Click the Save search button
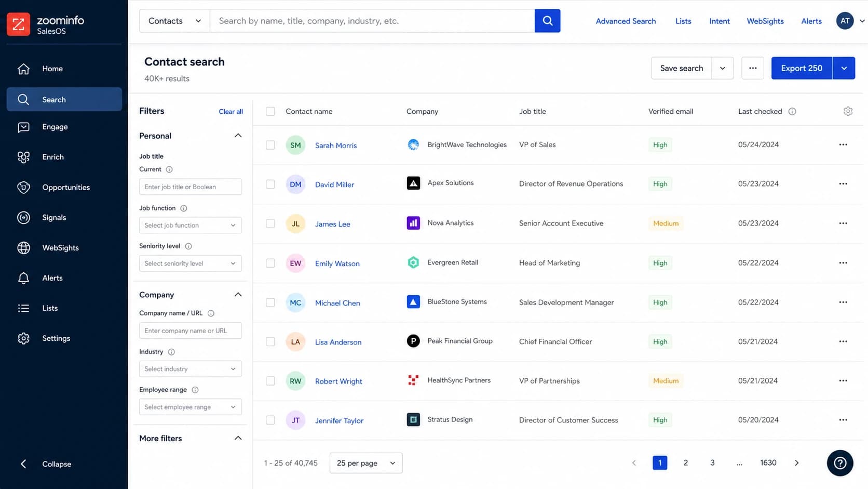The image size is (868, 489). coord(682,68)
